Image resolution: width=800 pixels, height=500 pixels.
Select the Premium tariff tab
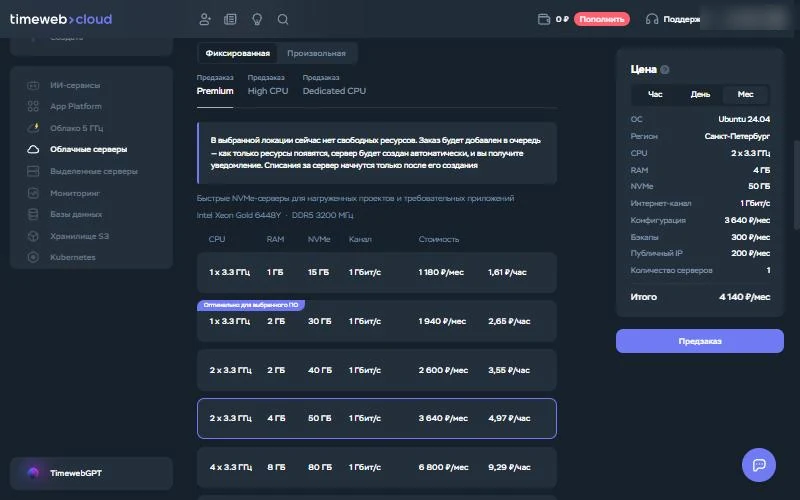pyautogui.click(x=215, y=91)
